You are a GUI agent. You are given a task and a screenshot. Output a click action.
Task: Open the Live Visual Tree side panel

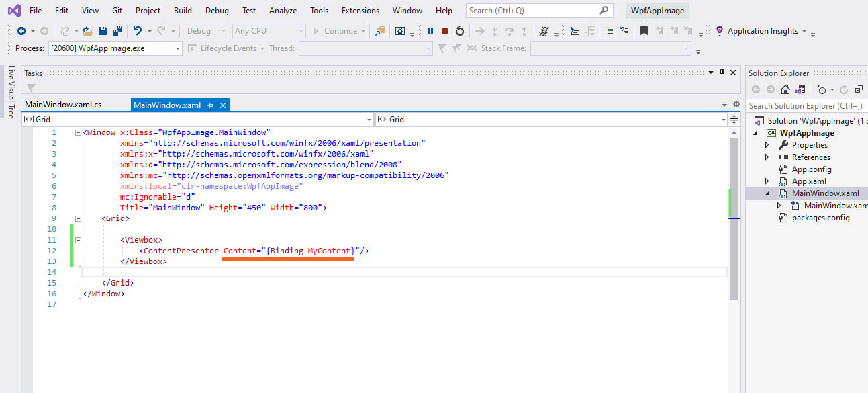[11, 92]
